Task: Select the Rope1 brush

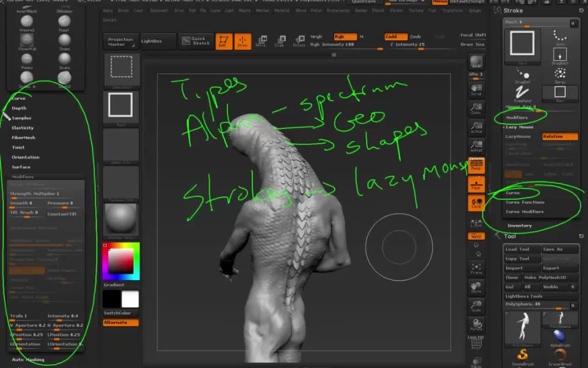Action: [x=64, y=23]
